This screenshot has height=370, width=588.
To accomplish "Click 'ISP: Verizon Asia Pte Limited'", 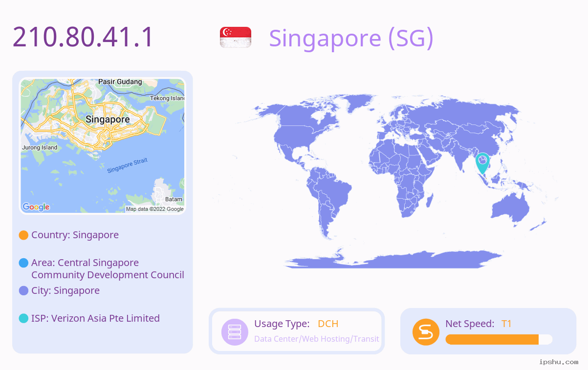I will 95,318.
